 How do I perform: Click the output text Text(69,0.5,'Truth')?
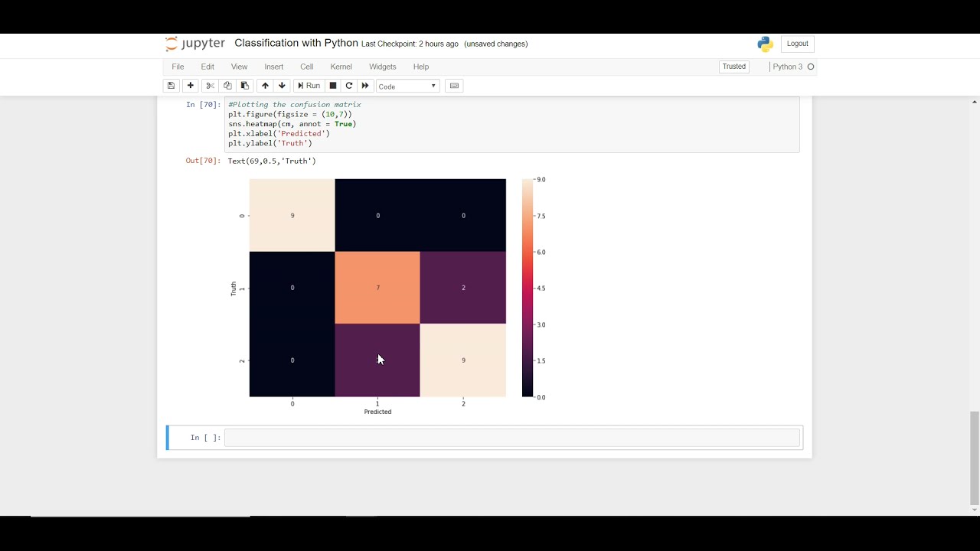click(272, 161)
